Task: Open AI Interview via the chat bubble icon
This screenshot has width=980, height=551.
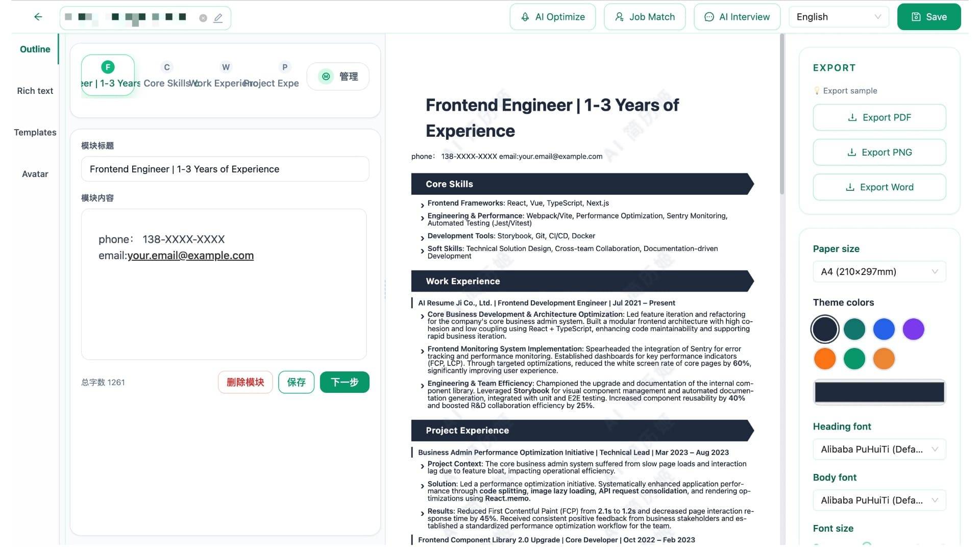Action: (x=709, y=16)
